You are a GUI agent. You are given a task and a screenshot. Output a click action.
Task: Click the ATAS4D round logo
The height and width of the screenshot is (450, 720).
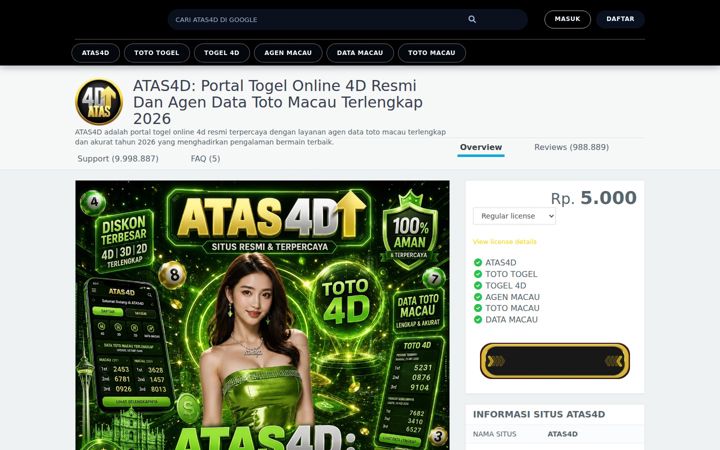pos(99,102)
